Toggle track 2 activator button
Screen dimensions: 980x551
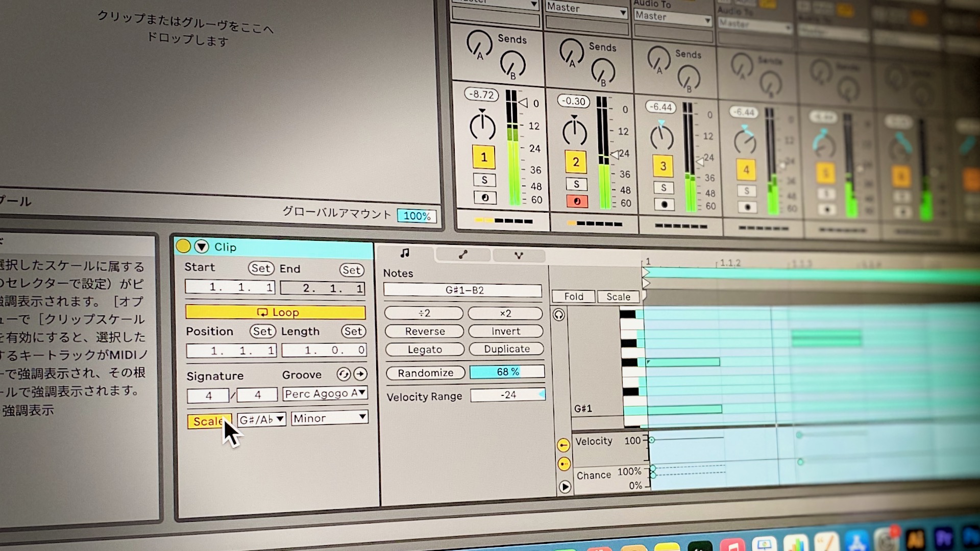pyautogui.click(x=576, y=162)
